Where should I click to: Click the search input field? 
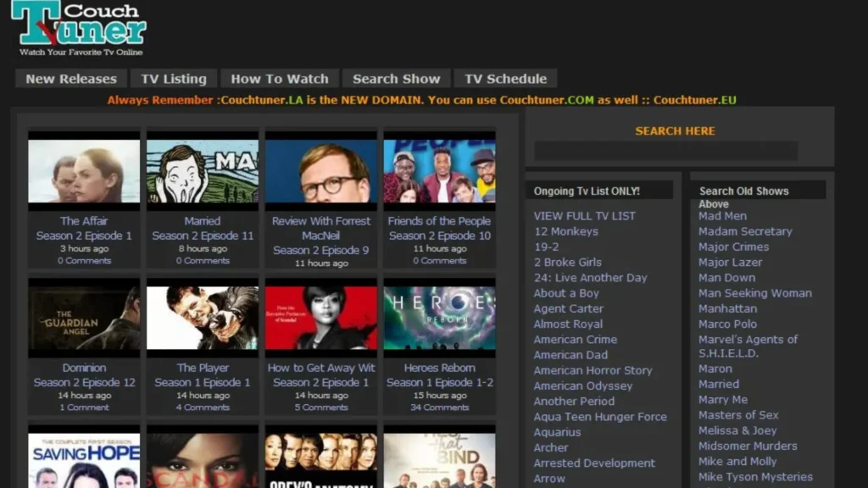pos(664,151)
